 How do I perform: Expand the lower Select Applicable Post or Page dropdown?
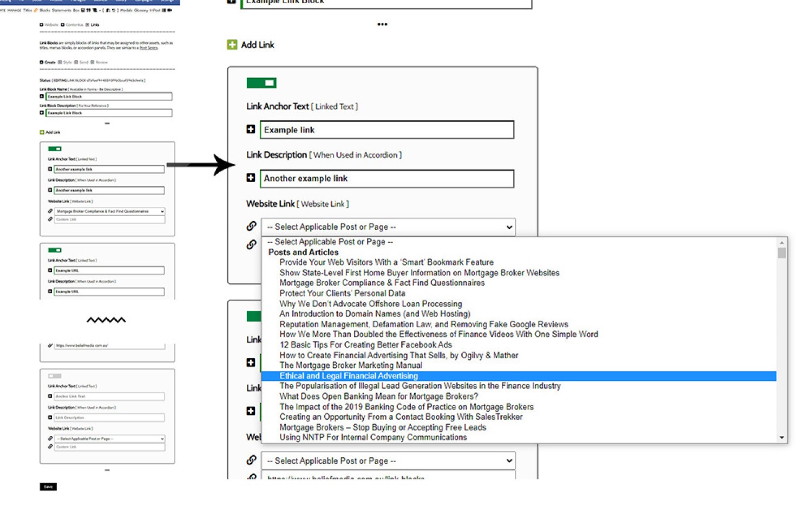pos(388,461)
